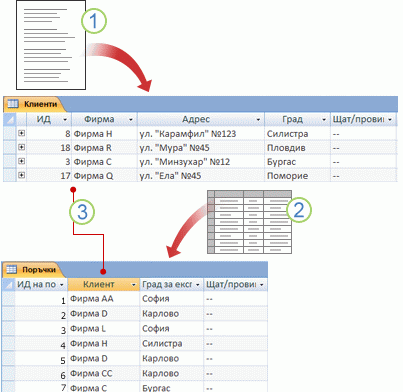
Task: Click the Пловдив city cell
Action: pyautogui.click(x=297, y=148)
